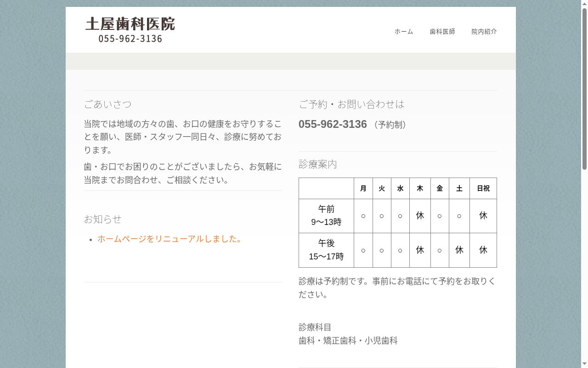
Task: Click the 土屋歯科医院 site logo
Action: pyautogui.click(x=130, y=30)
